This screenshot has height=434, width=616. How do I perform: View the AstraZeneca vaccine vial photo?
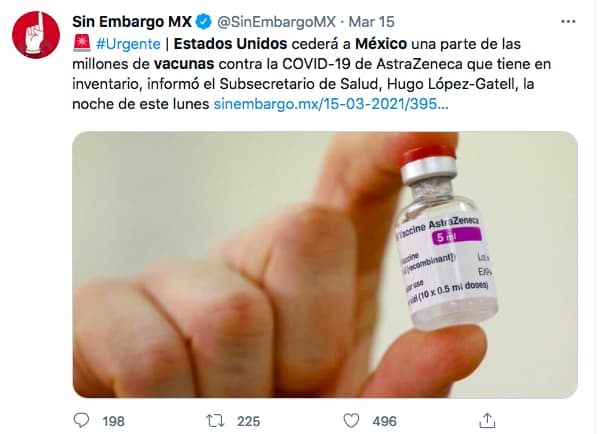tap(325, 265)
